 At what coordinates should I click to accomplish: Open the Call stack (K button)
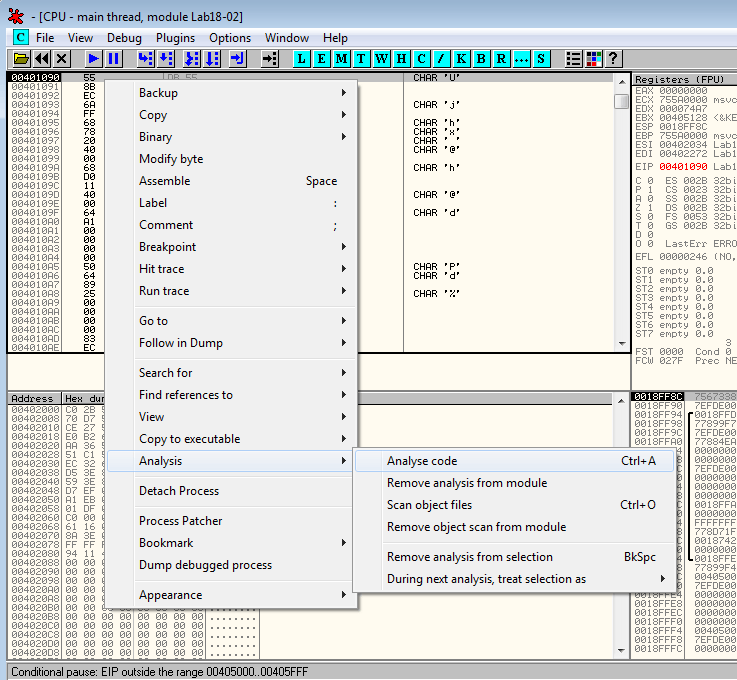click(x=461, y=59)
